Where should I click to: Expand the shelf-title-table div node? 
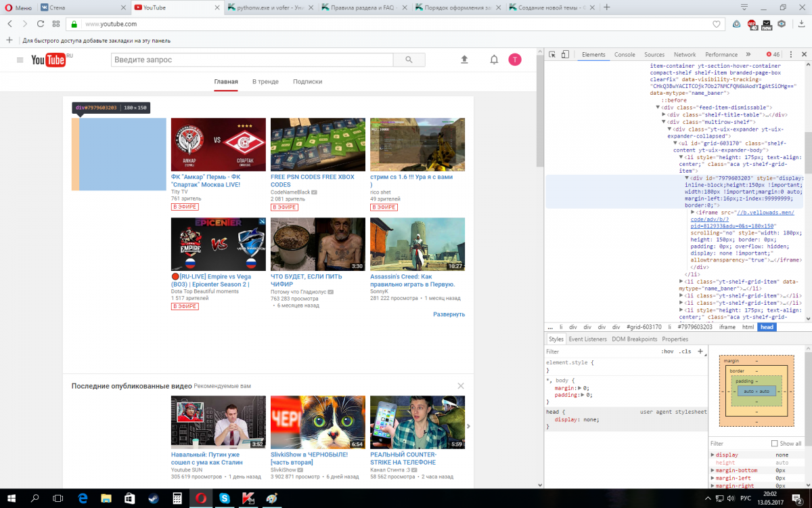[x=663, y=114]
